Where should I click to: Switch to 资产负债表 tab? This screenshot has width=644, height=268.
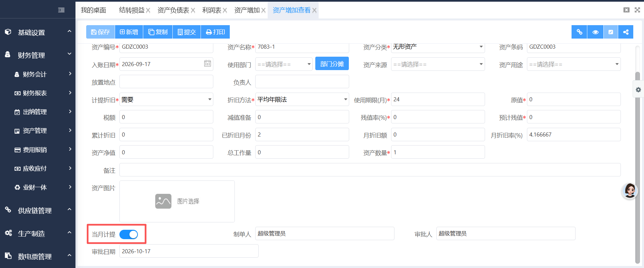173,10
